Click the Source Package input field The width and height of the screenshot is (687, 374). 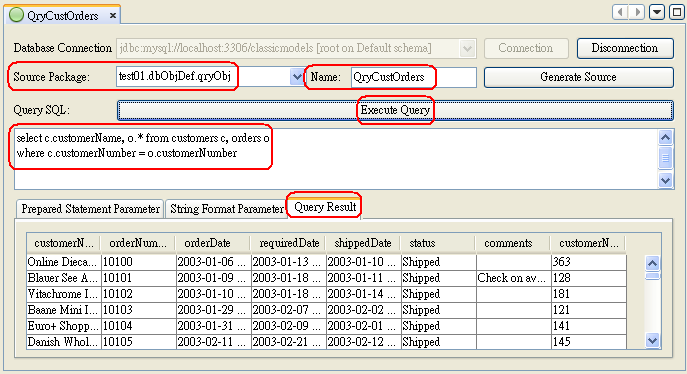[x=203, y=77]
